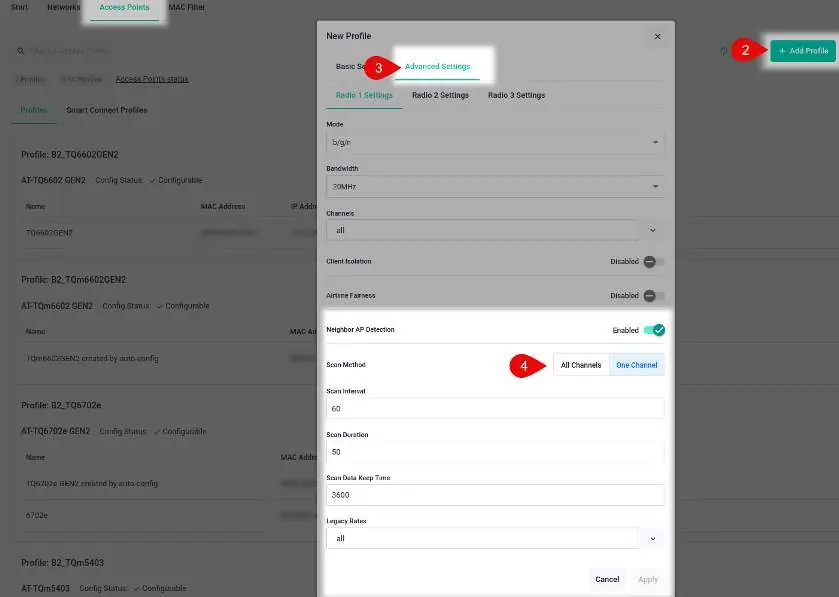Open the Bandwidth dropdown showing 20MHz

(x=495, y=187)
